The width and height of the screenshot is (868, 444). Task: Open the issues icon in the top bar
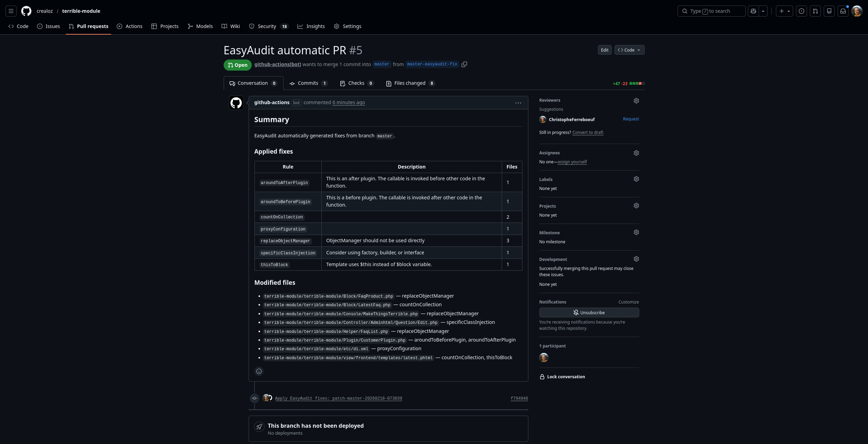click(801, 11)
